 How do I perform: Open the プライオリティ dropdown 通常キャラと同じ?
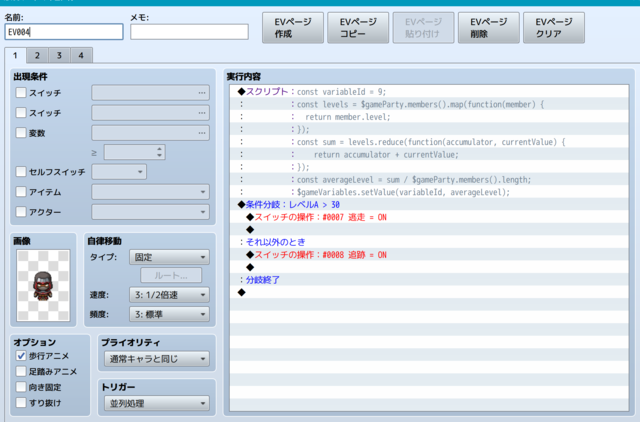tap(157, 359)
